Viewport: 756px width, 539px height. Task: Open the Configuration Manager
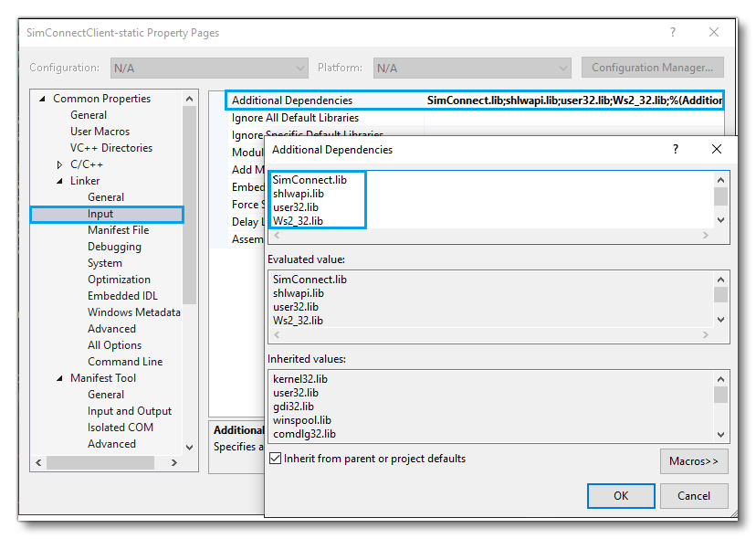(652, 67)
